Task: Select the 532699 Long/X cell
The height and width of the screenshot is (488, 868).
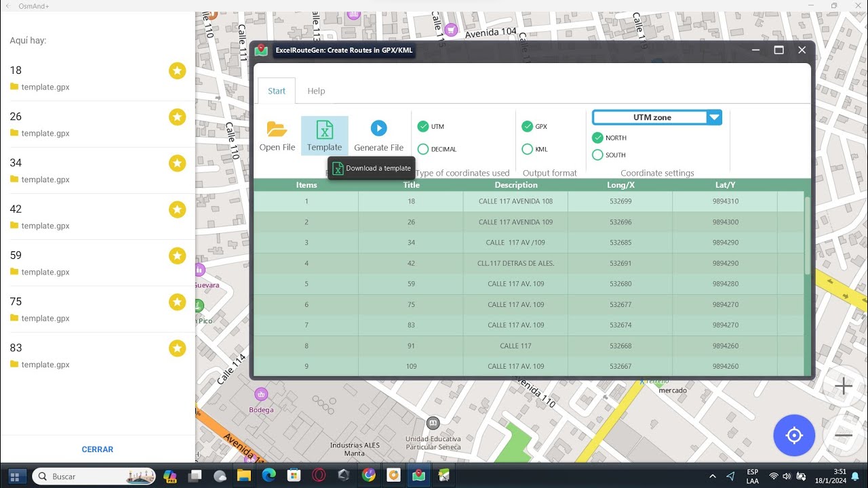Action: pos(620,201)
